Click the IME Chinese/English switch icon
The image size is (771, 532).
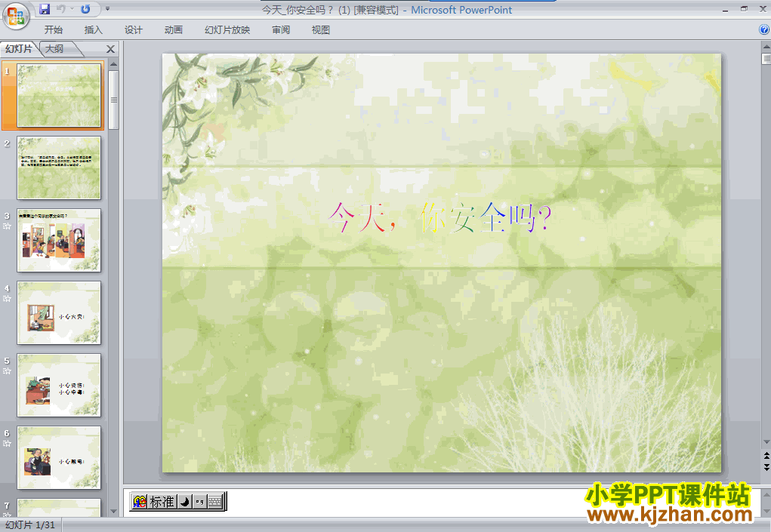[x=140, y=502]
